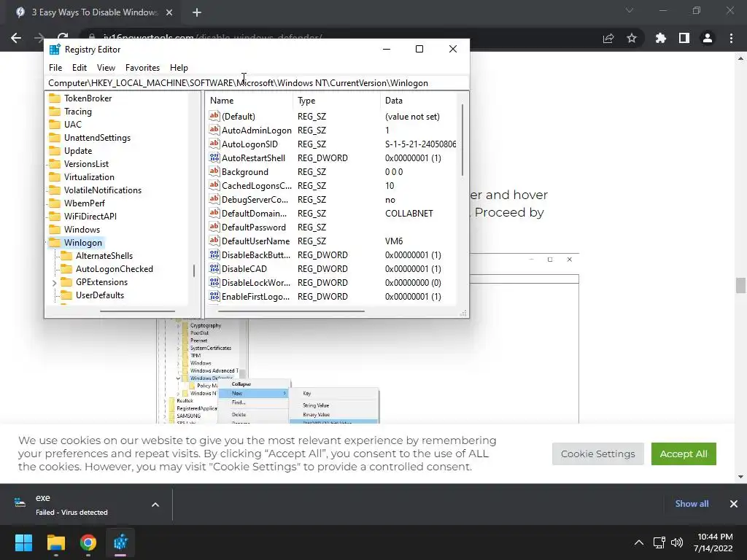Click the tree pane vertical scrollbar thumb
Viewport: 747px width, 560px height.
coord(194,271)
